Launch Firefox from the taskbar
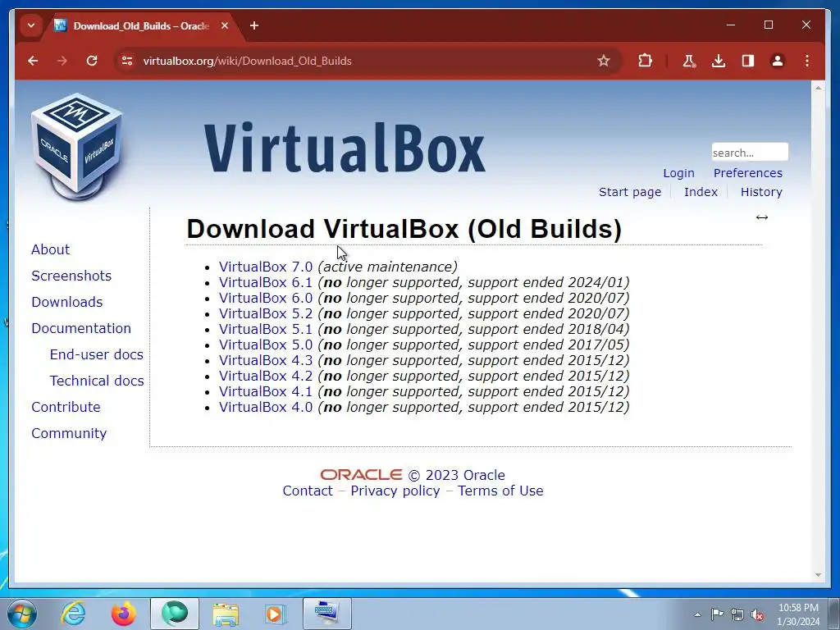 pos(123,614)
